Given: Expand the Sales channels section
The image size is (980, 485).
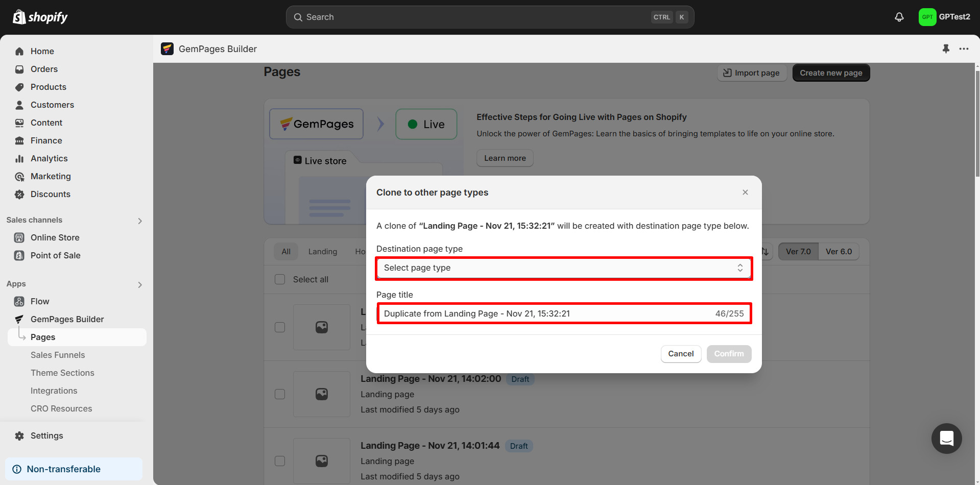Looking at the screenshot, I should coord(140,221).
